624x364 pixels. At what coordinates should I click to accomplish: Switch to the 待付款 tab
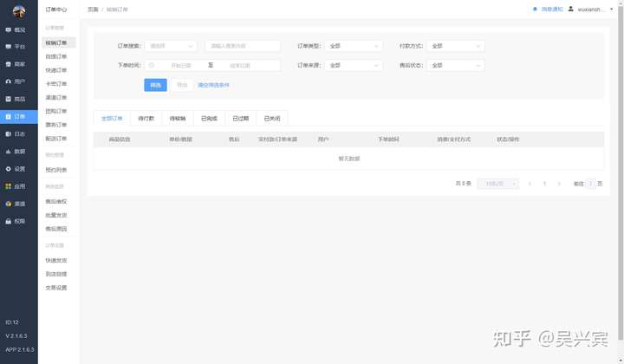coord(146,119)
